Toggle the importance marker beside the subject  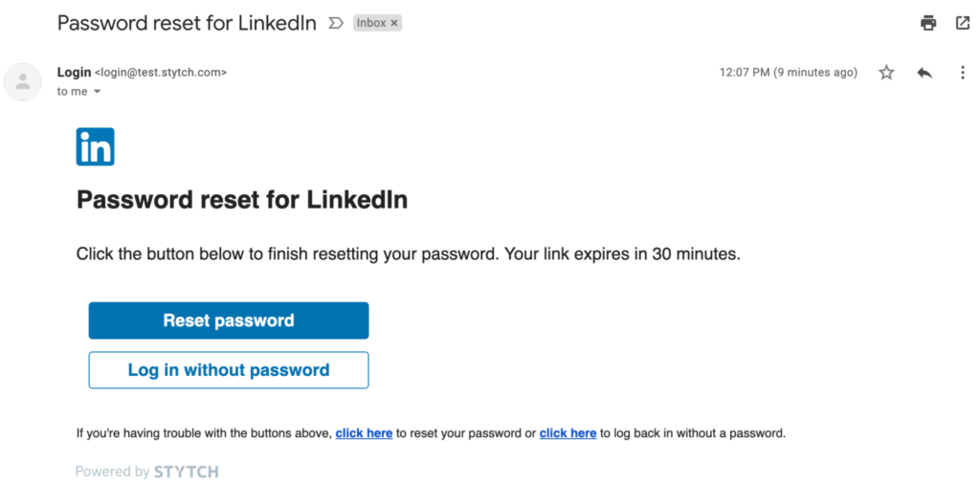tap(335, 23)
